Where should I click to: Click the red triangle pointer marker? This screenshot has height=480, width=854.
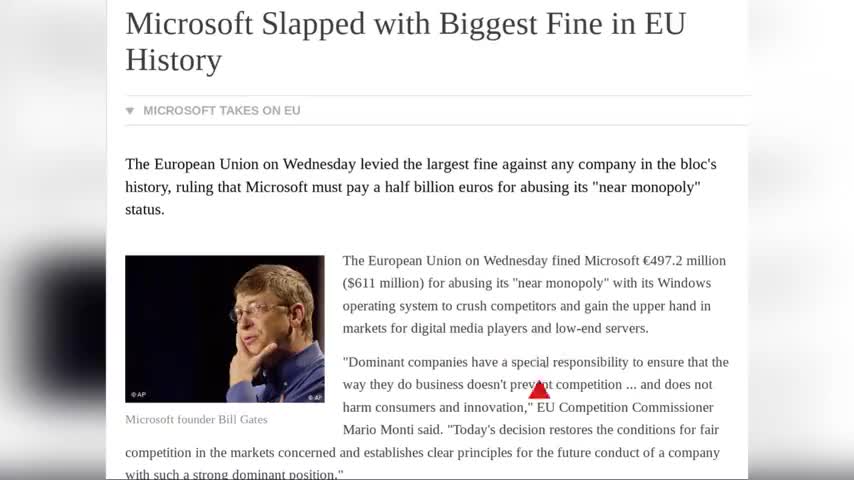click(x=539, y=390)
